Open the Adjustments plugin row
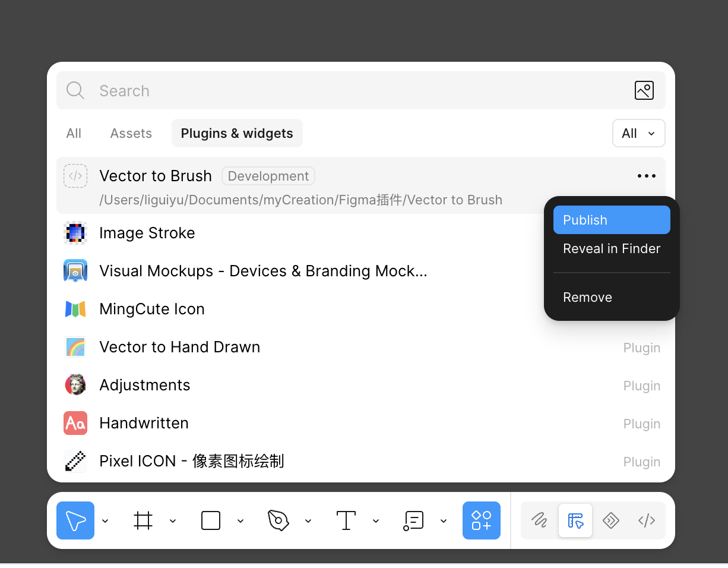This screenshot has height=568, width=728. tap(361, 385)
